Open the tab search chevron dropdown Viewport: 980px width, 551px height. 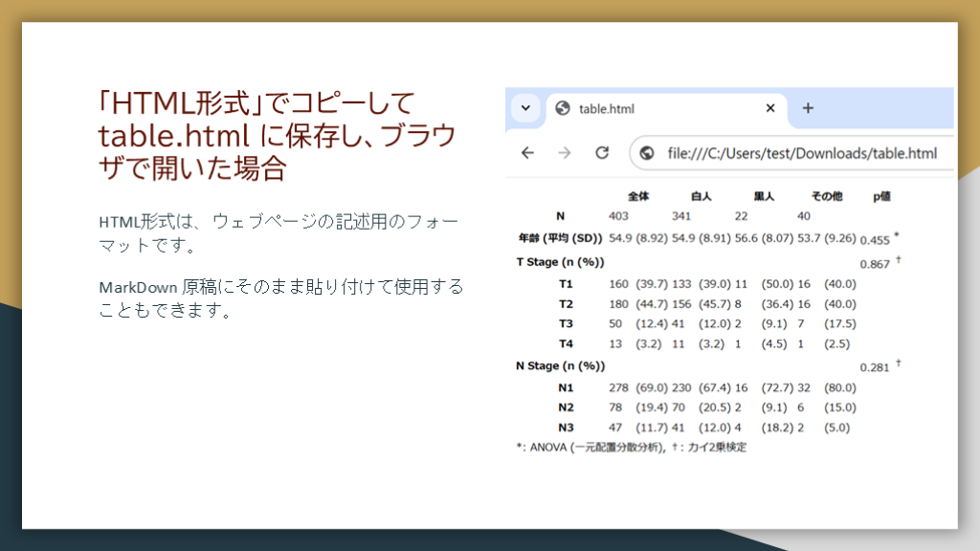525,108
